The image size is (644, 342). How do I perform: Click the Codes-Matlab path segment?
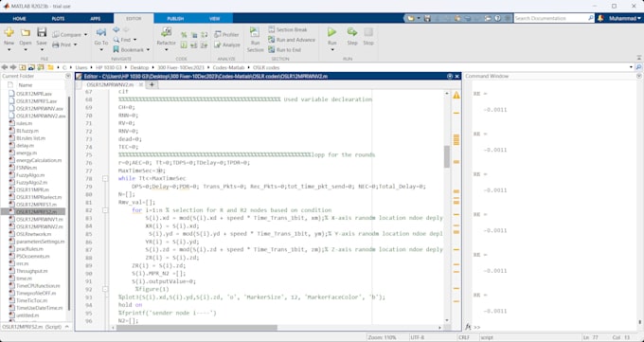pyautogui.click(x=228, y=67)
